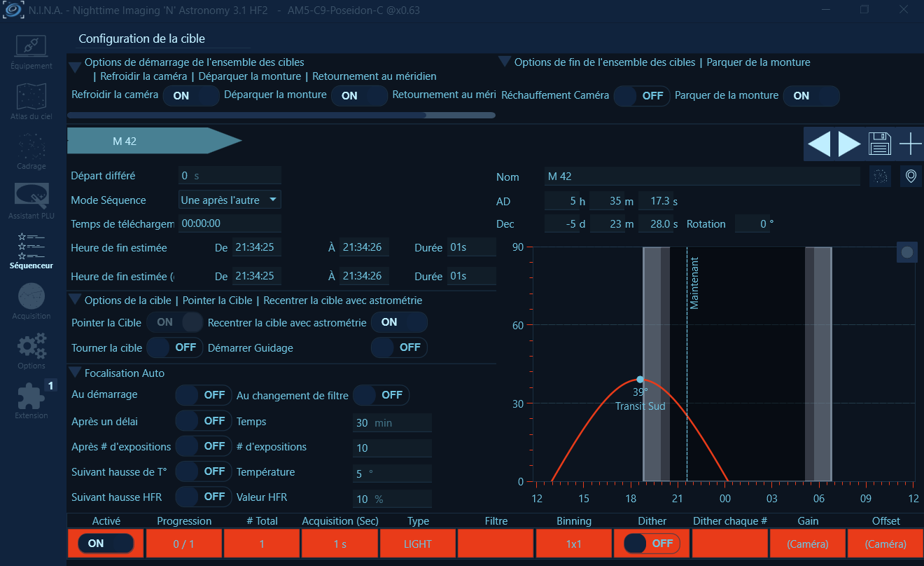Image resolution: width=924 pixels, height=566 pixels.
Task: Click the Nom field containing M 42
Action: [x=702, y=177]
